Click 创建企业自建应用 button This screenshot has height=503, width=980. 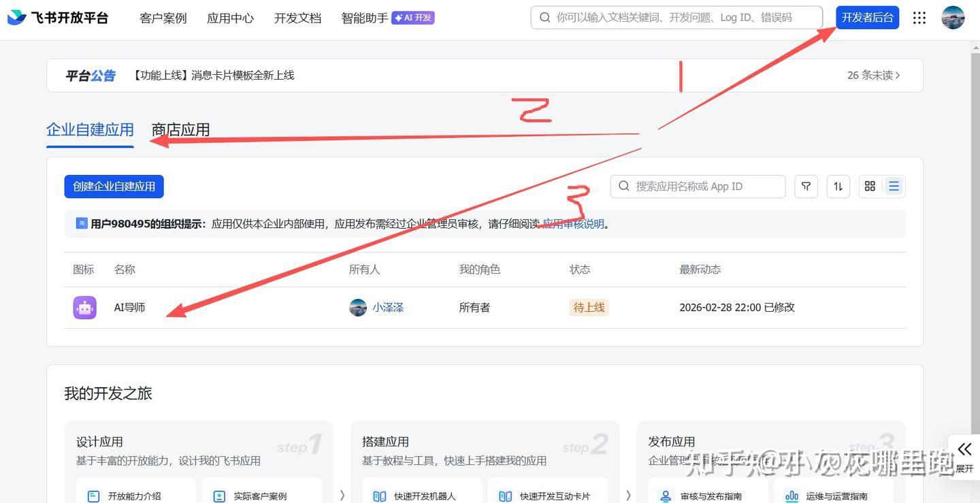pyautogui.click(x=114, y=186)
